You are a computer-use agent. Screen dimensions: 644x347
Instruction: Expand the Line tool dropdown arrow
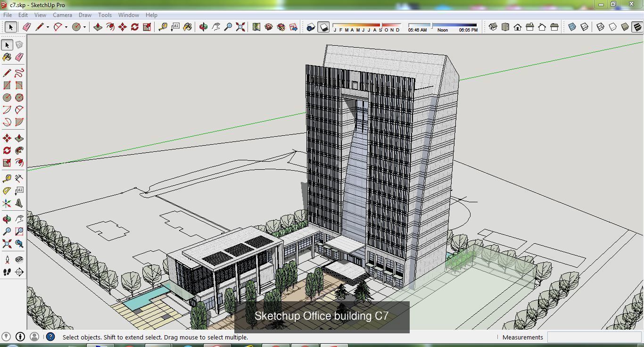pos(48,27)
